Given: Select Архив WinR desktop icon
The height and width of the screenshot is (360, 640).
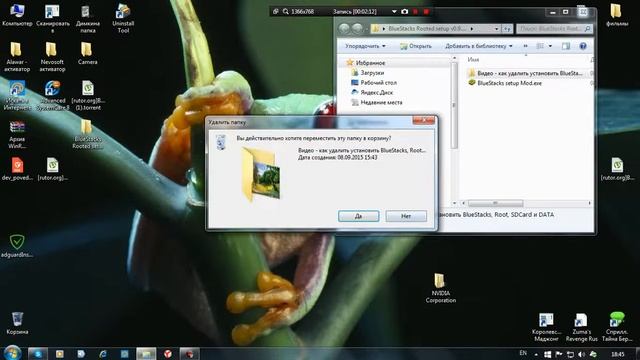Looking at the screenshot, I should pos(17,134).
